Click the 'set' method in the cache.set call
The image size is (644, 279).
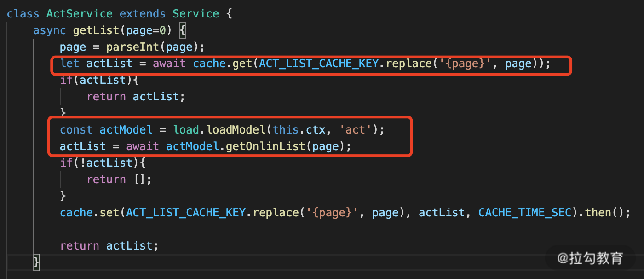pos(109,213)
